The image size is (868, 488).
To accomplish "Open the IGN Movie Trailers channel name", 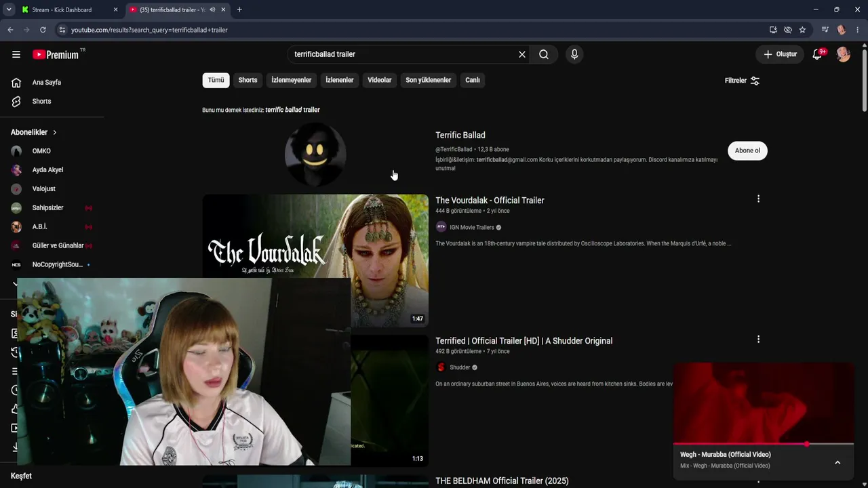I will point(472,228).
